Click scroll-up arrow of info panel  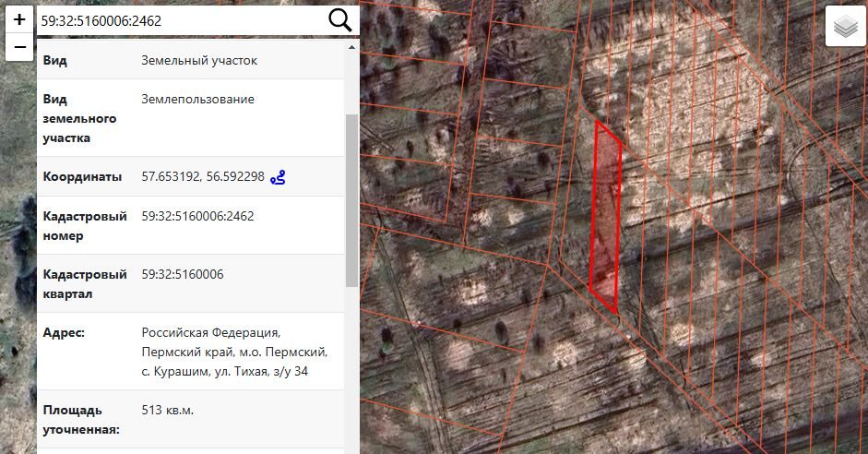click(x=351, y=48)
